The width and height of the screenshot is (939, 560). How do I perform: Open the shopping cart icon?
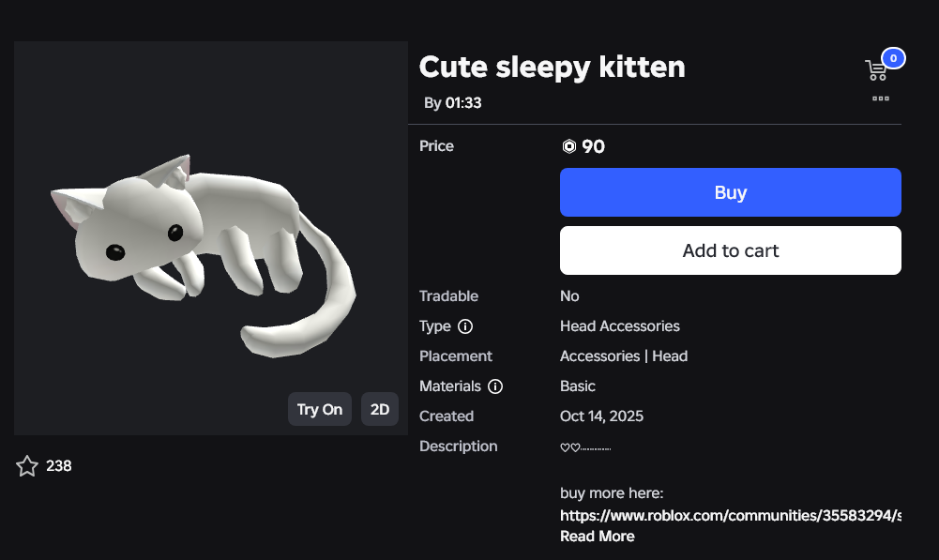point(876,70)
